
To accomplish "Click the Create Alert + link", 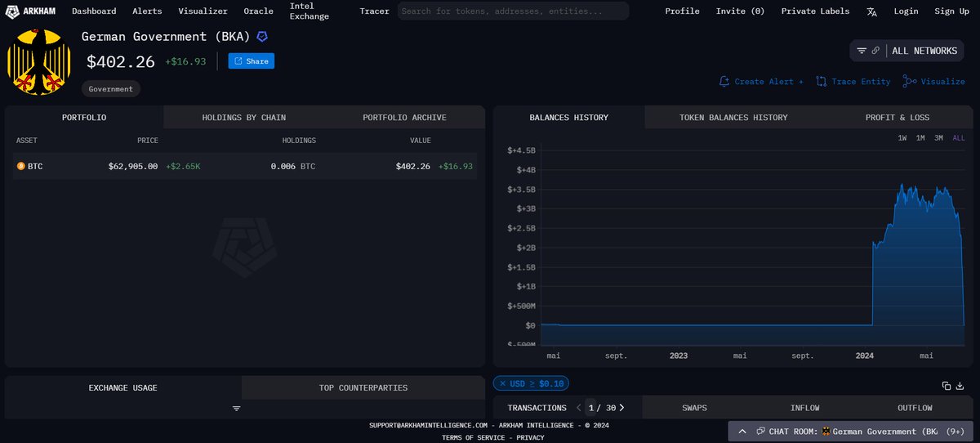I will (768, 82).
